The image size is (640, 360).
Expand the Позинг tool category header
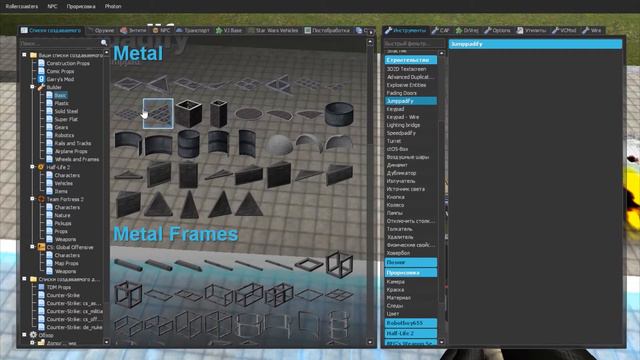pyautogui.click(x=411, y=262)
